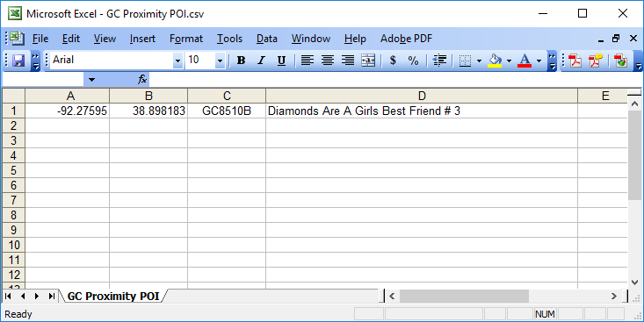
Task: Convert to Adobe PDF icon
Action: tap(575, 61)
